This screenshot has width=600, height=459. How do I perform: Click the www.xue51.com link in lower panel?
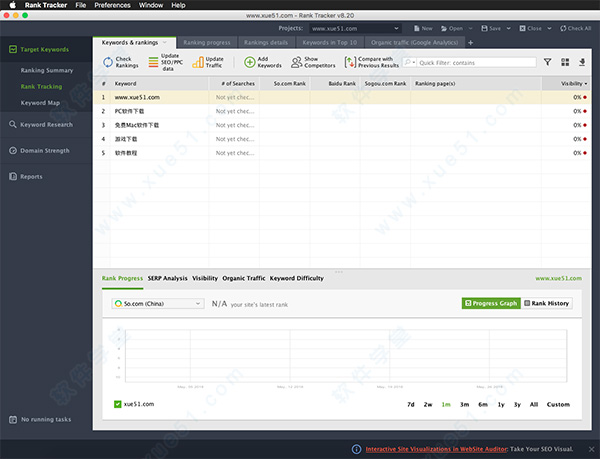(x=558, y=278)
